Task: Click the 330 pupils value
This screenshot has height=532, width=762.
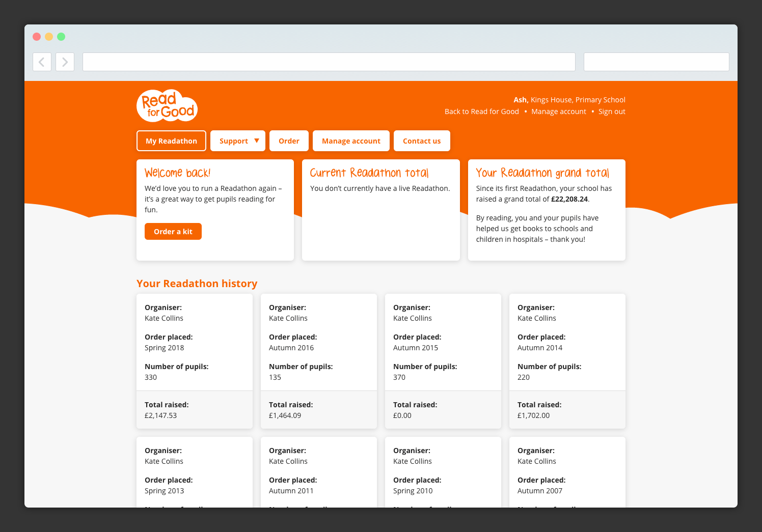Action: point(151,377)
